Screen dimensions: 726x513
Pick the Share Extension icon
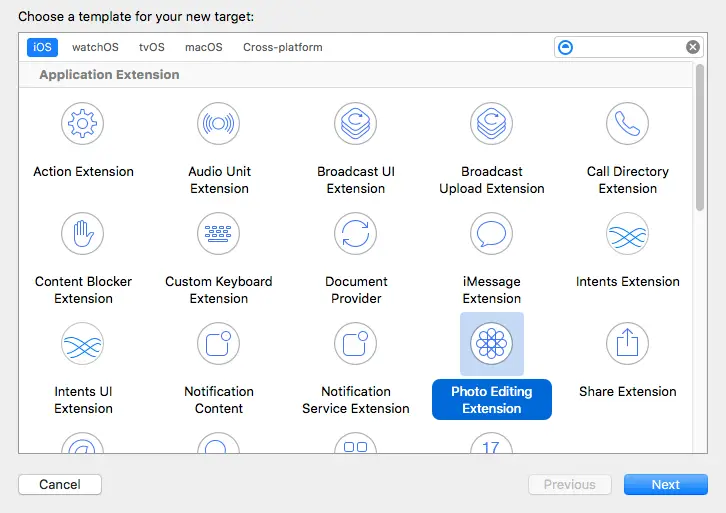point(627,344)
